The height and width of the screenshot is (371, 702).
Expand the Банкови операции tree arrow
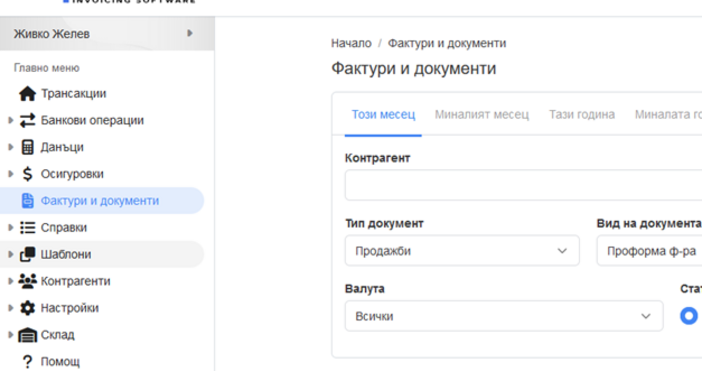pyautogui.click(x=11, y=120)
